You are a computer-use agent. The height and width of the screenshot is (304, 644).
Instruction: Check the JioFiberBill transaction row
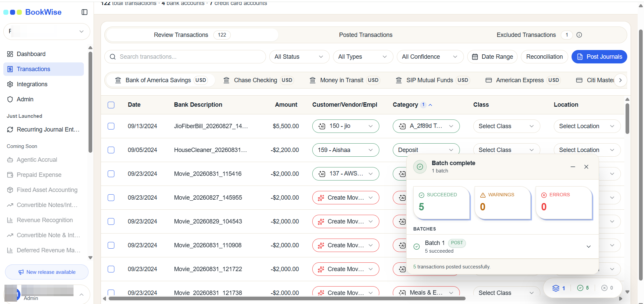(111, 126)
